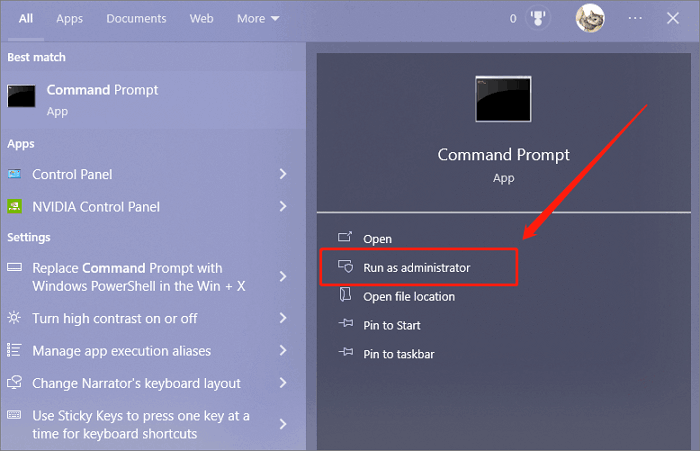Screen dimensions: 700x451
Task: Click the Replace Command Prompt settings icon
Action: tap(14, 267)
